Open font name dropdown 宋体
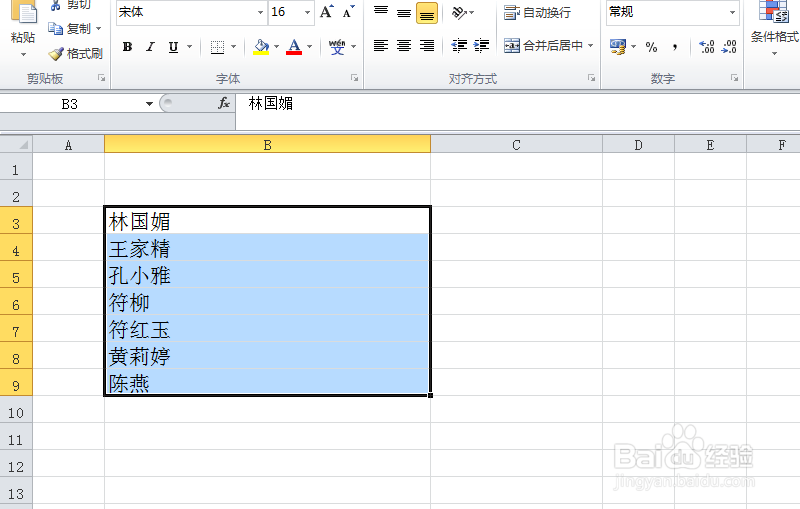The height and width of the screenshot is (509, 800). click(260, 12)
